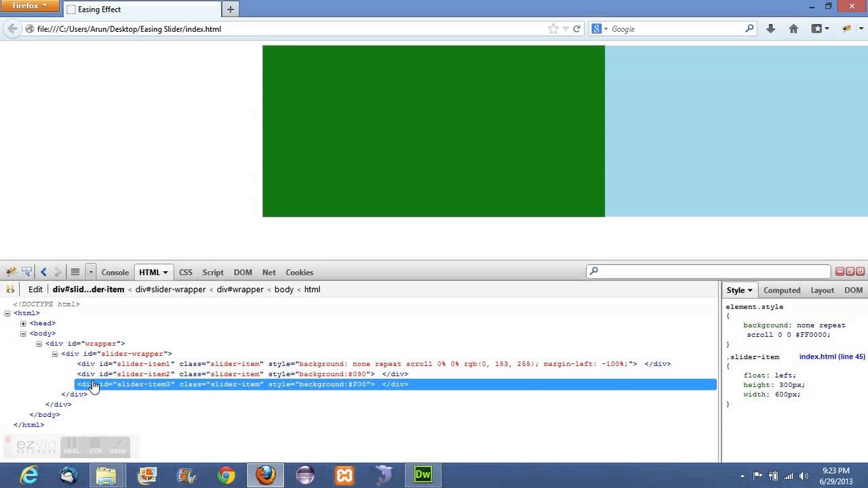868x488 pixels.
Task: Select the Easing Effect browser tab
Action: click(142, 9)
